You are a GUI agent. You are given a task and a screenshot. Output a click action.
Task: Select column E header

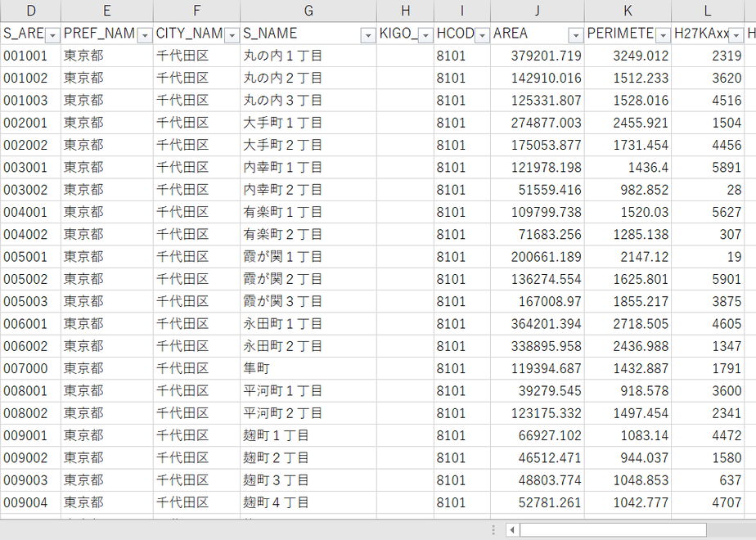coord(107,11)
